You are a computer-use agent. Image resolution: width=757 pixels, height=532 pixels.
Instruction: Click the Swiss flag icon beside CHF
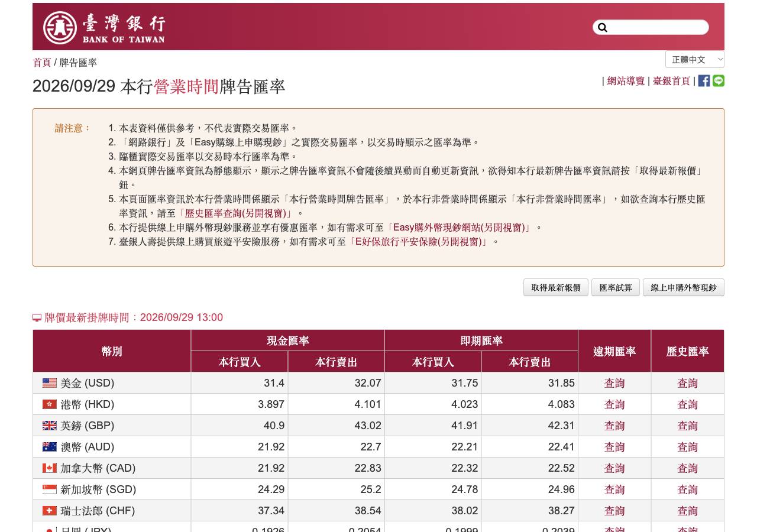[50, 511]
